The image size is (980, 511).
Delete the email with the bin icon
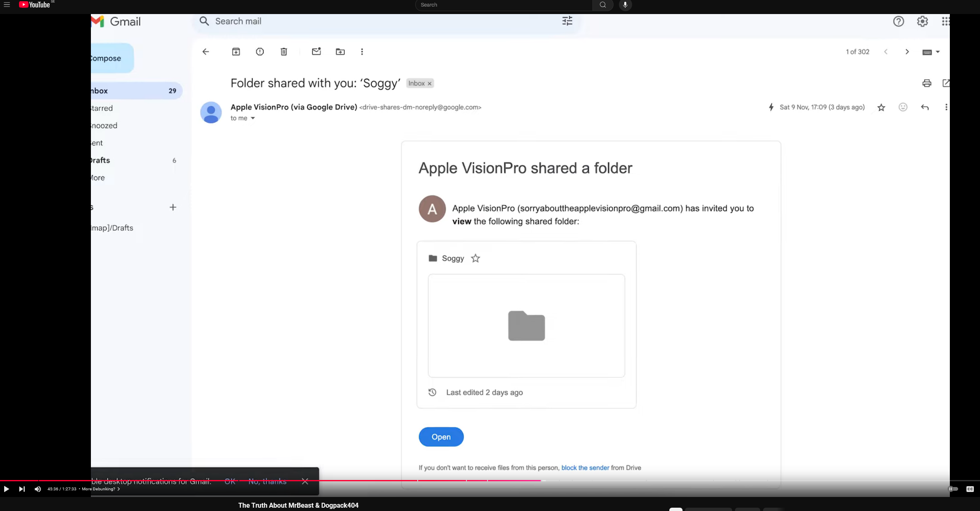coord(284,52)
